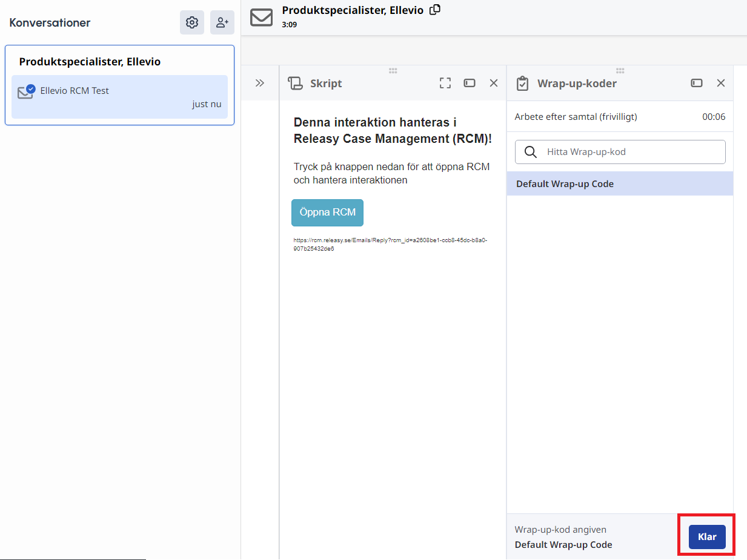Screen dimensions: 747x560
Task: Open the conversation settings gear
Action: coord(192,22)
